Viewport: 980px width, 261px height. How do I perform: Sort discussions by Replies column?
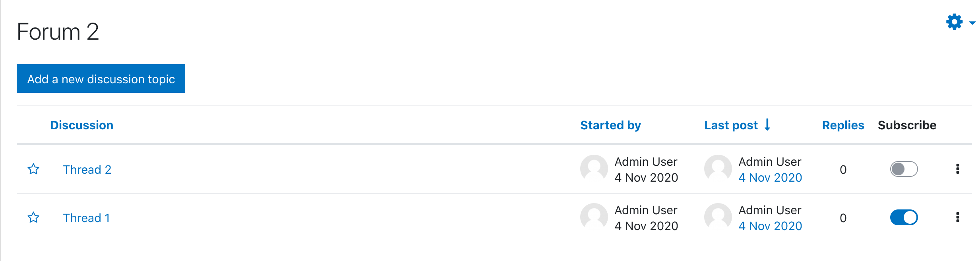843,125
